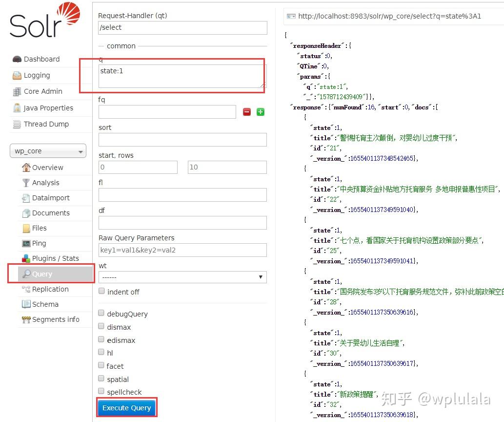This screenshot has width=504, height=422.
Task: Click the id "21" value in results
Action: tap(333, 148)
